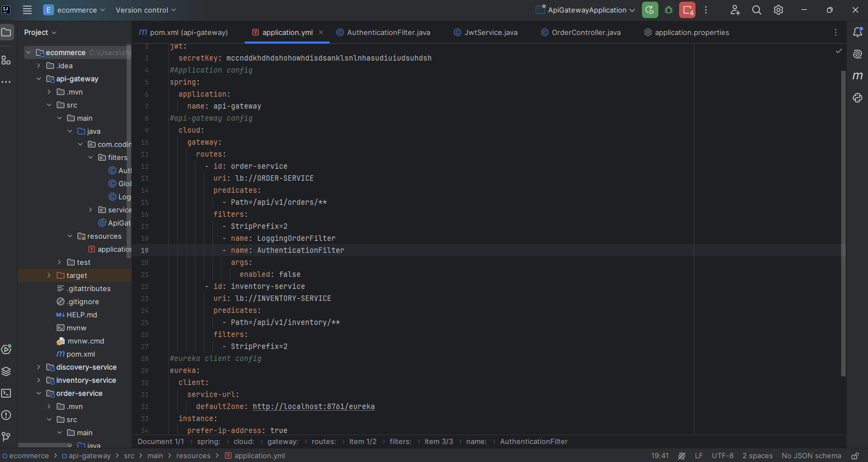Switch to AuthenticationFilter.java tab

[383, 32]
